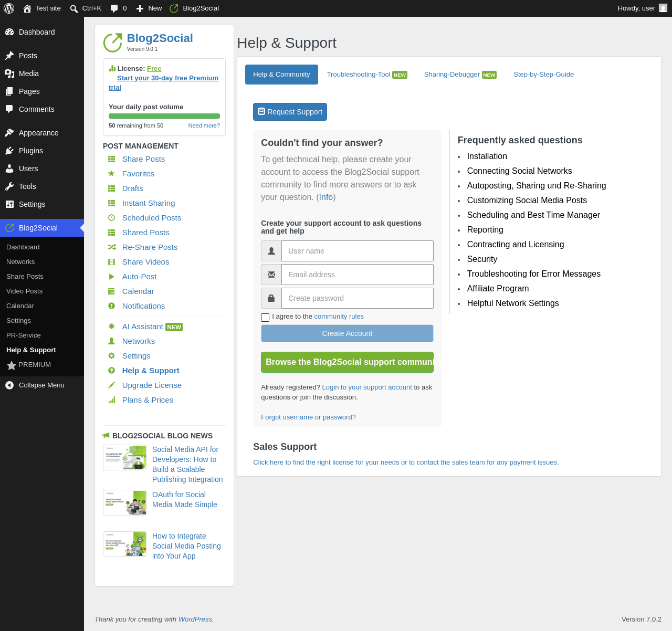Focus the Create password input field

tap(358, 298)
